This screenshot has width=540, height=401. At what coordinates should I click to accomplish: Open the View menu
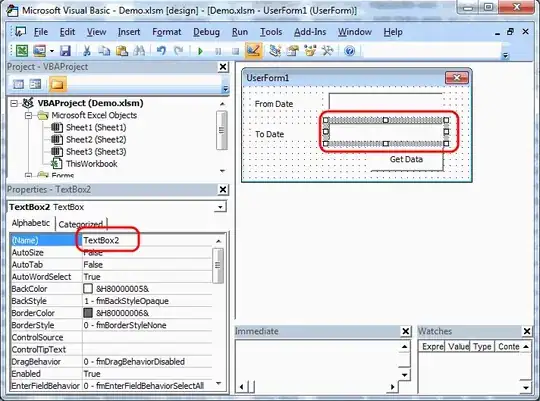click(x=96, y=32)
